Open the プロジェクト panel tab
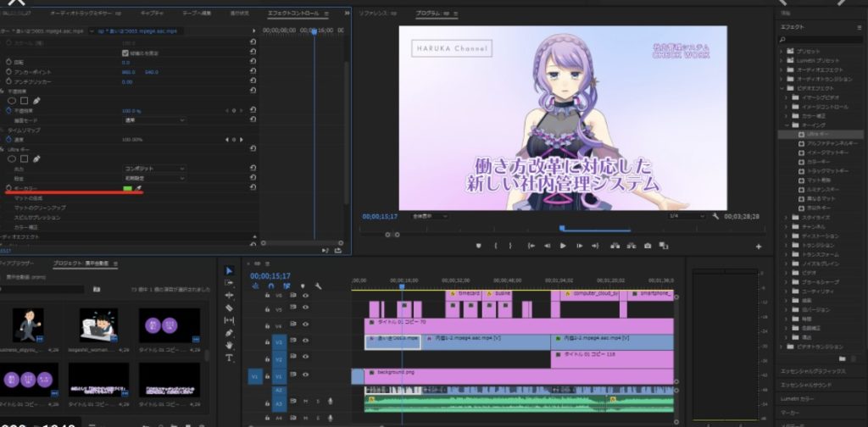The image size is (868, 427). coord(81,263)
